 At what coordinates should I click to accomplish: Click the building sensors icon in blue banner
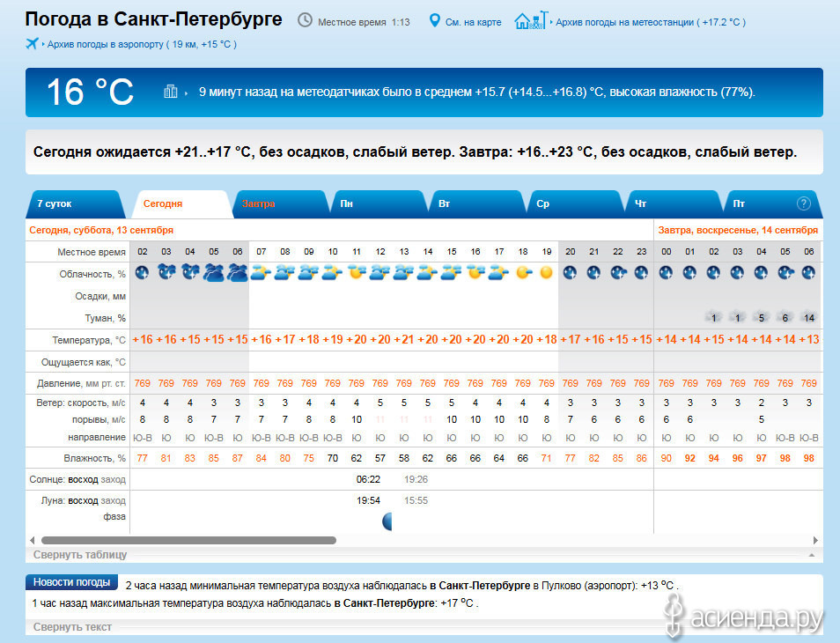tap(170, 92)
